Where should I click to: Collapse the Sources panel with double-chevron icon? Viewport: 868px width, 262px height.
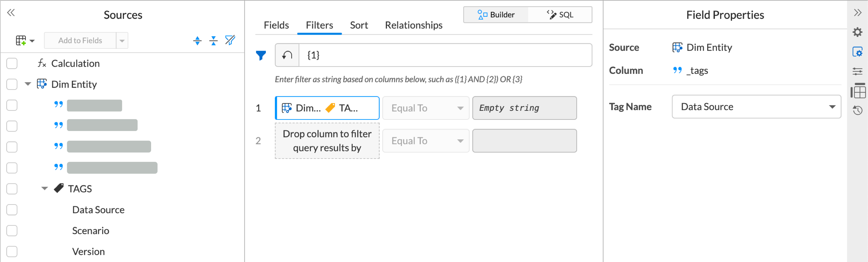[x=11, y=13]
